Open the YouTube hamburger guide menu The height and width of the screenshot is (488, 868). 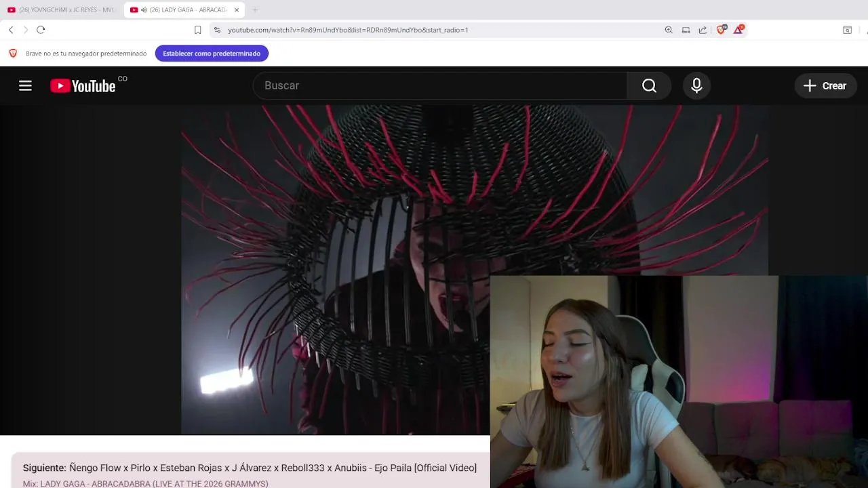click(x=25, y=85)
